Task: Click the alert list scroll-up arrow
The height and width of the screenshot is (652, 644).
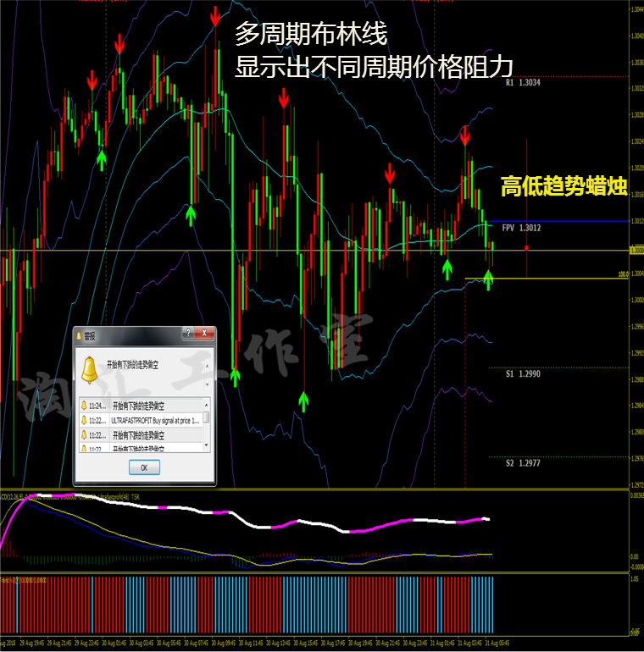Action: point(207,405)
